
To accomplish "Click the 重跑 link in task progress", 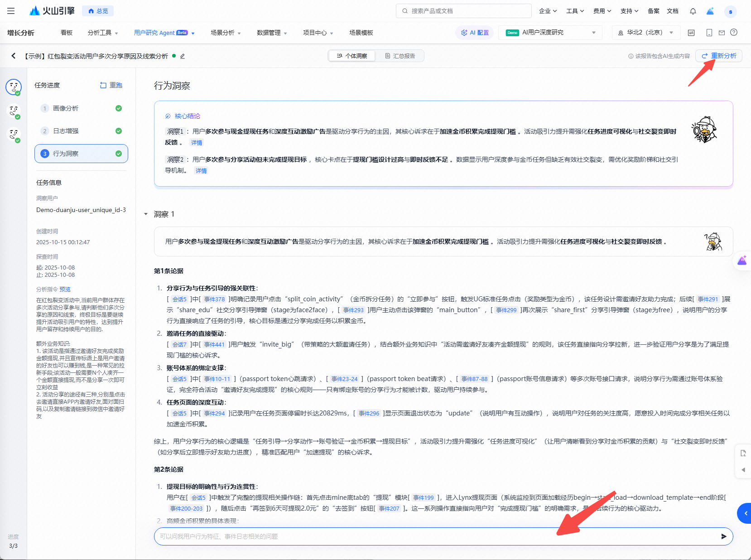I will [111, 85].
